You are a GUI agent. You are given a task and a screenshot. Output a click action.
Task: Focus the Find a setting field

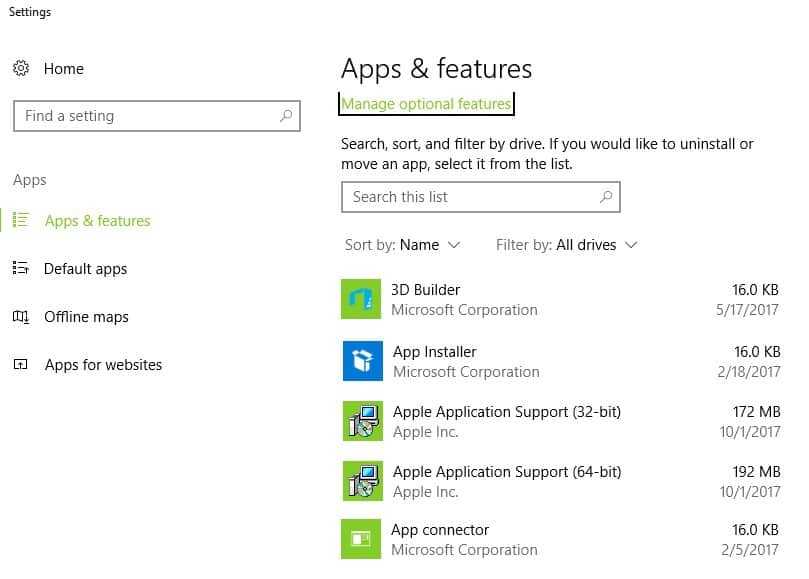point(157,116)
